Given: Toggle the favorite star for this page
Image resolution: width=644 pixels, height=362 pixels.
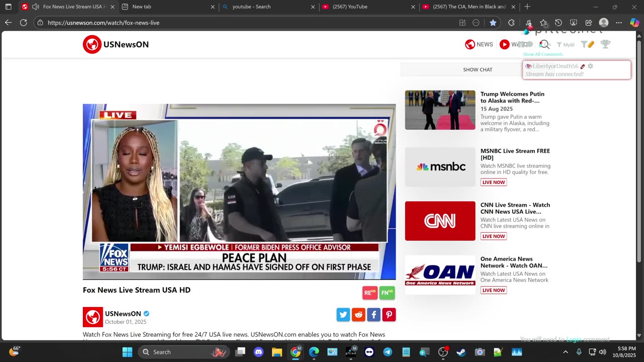Looking at the screenshot, I should 493,23.
